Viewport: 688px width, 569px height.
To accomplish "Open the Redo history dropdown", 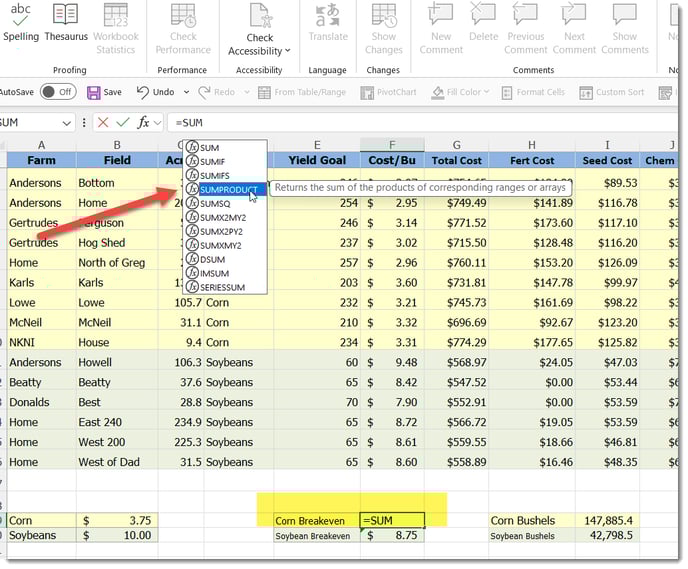I will pos(247,92).
